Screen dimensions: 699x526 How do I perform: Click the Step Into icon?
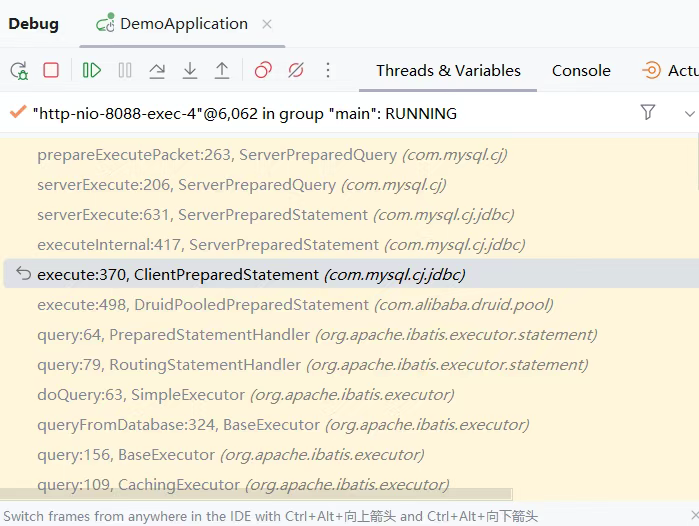(x=189, y=70)
